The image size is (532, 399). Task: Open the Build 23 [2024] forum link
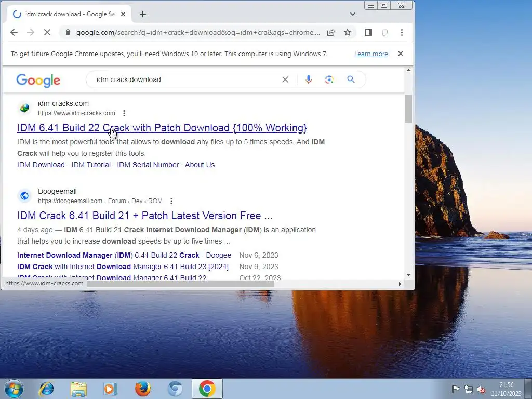pyautogui.click(x=123, y=267)
